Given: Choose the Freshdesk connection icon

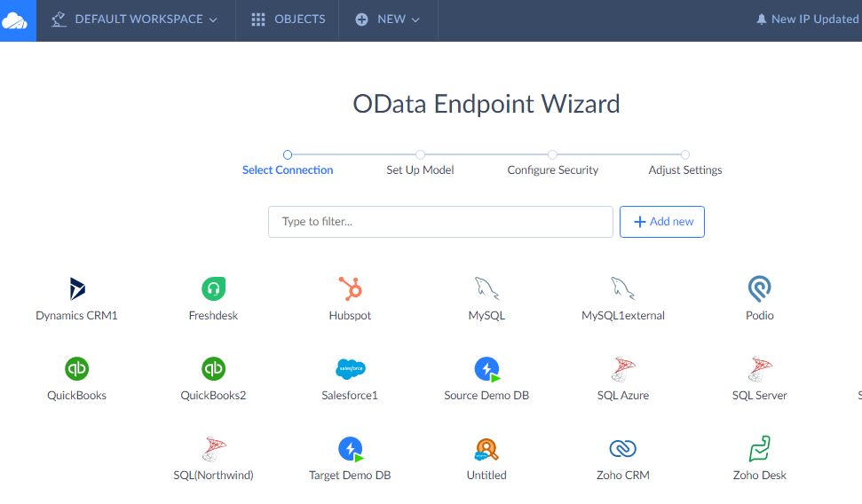Looking at the screenshot, I should pyautogui.click(x=213, y=288).
